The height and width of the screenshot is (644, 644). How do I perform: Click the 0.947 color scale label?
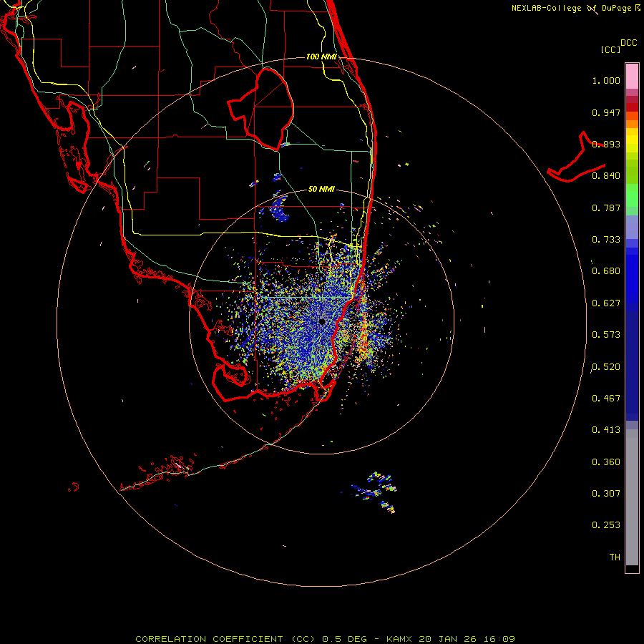[606, 112]
